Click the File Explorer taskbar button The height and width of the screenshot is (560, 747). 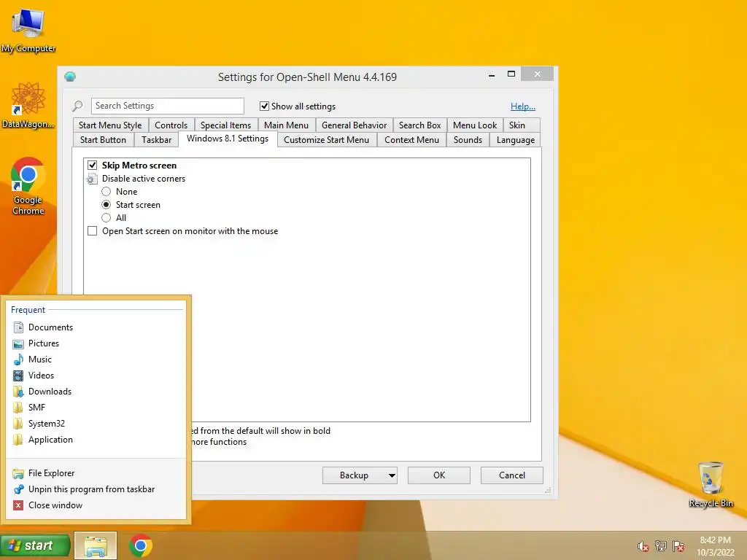(96, 545)
